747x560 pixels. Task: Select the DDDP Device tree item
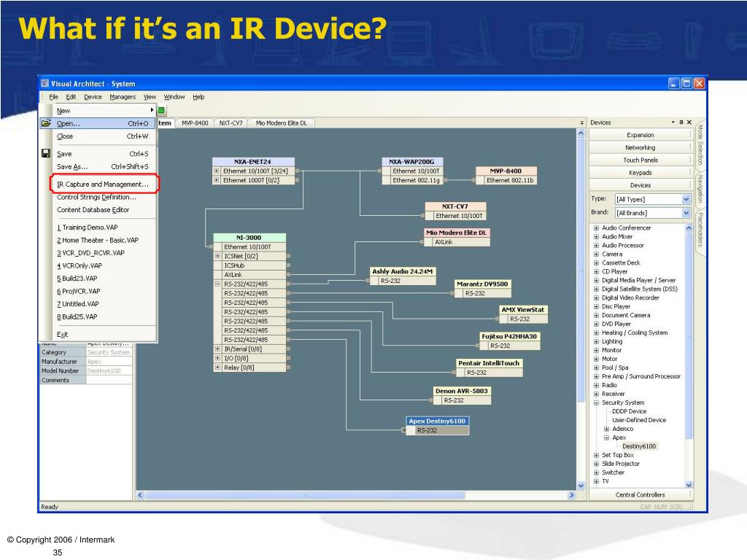pyautogui.click(x=630, y=411)
